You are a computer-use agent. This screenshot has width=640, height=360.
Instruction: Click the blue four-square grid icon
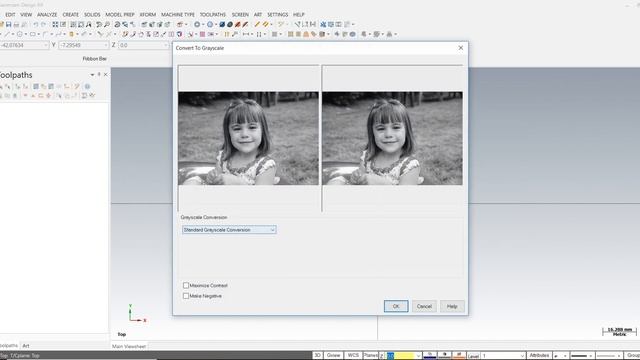click(323, 24)
